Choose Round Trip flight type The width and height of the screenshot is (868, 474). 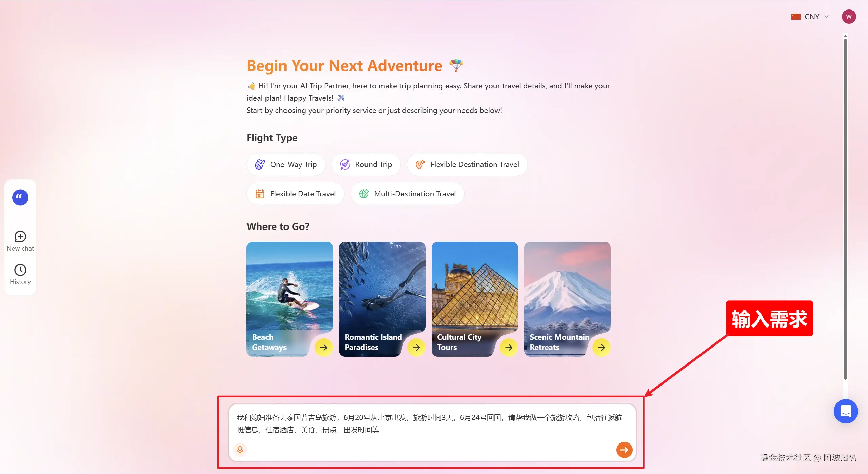(x=366, y=164)
